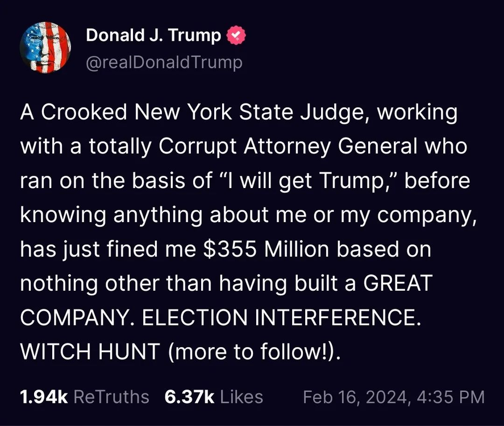
Task: Click the words "WITCH HUNT"
Action: [x=90, y=351]
